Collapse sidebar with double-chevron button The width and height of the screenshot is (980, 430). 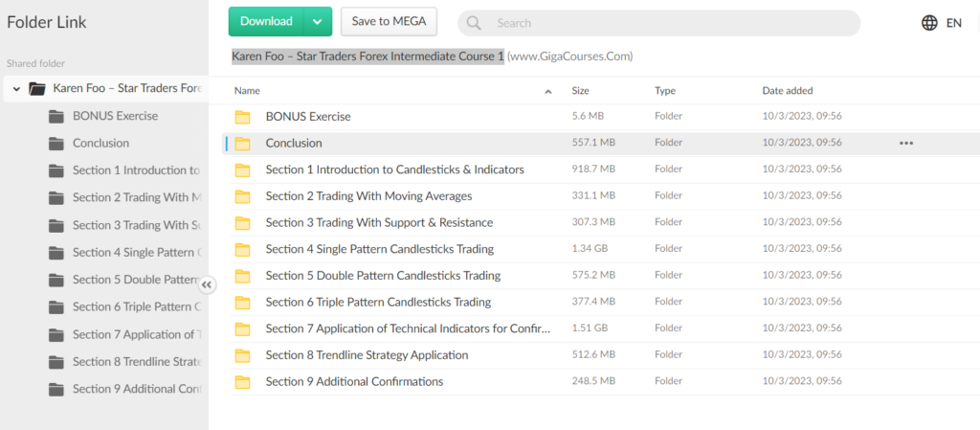(x=208, y=284)
